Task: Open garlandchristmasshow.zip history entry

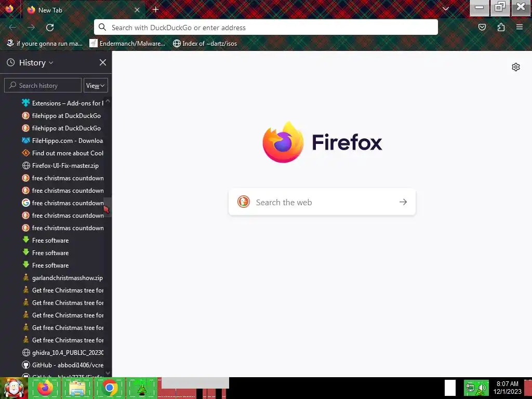Action: [x=63, y=278]
